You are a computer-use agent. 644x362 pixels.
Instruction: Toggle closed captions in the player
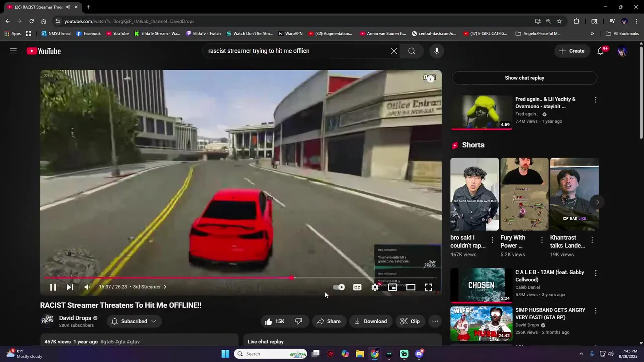pos(357,287)
